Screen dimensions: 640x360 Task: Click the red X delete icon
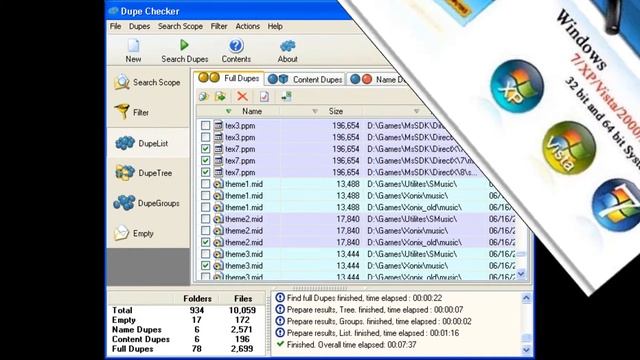[x=242, y=96]
